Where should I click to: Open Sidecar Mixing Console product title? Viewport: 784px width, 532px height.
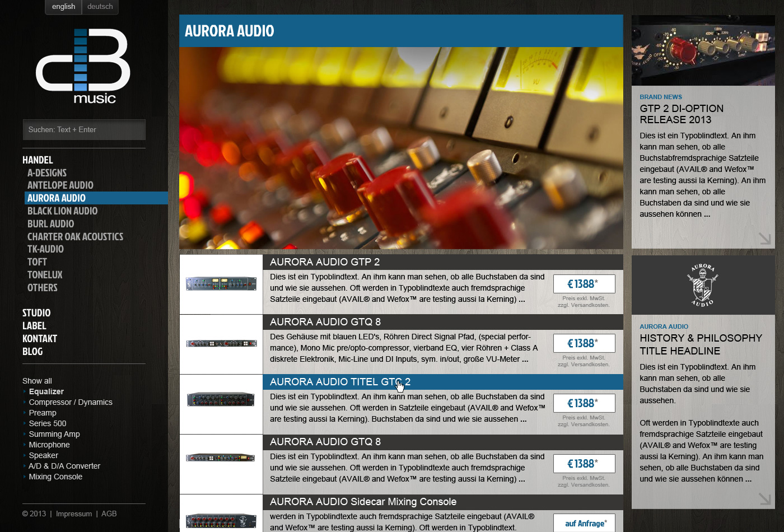point(363,502)
